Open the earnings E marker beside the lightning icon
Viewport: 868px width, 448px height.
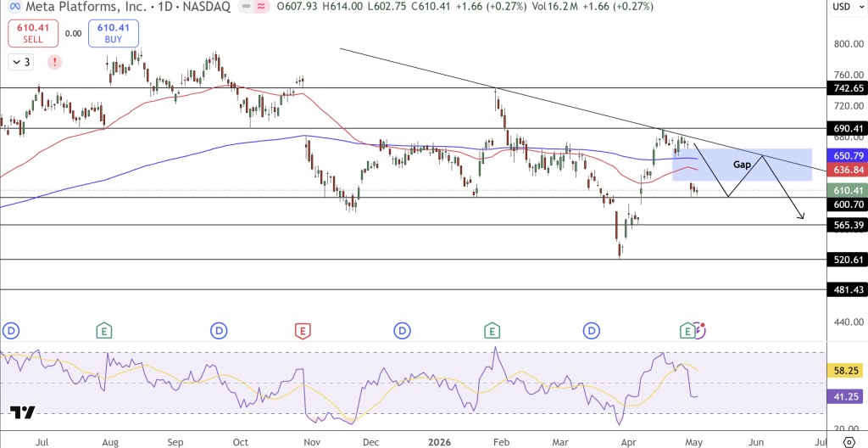(687, 332)
